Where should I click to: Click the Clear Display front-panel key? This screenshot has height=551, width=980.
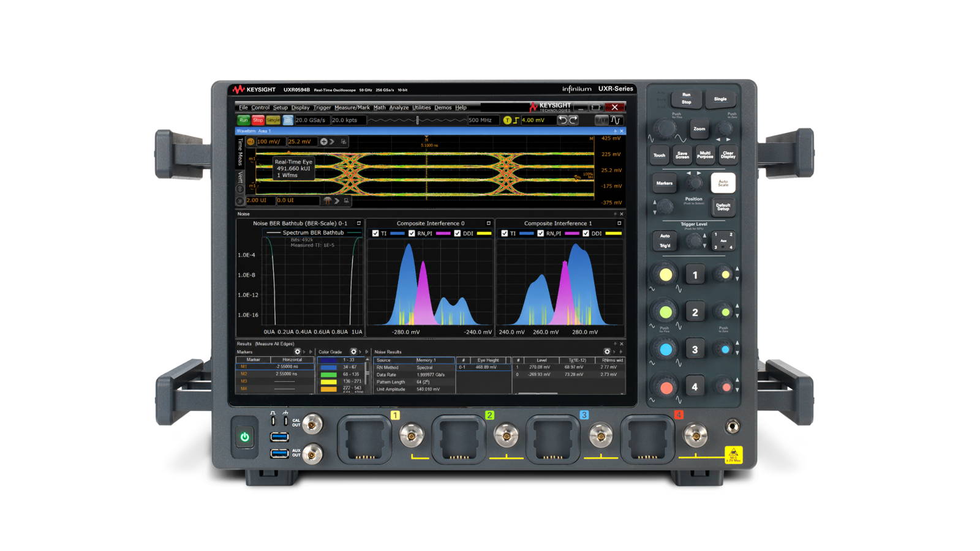click(728, 155)
